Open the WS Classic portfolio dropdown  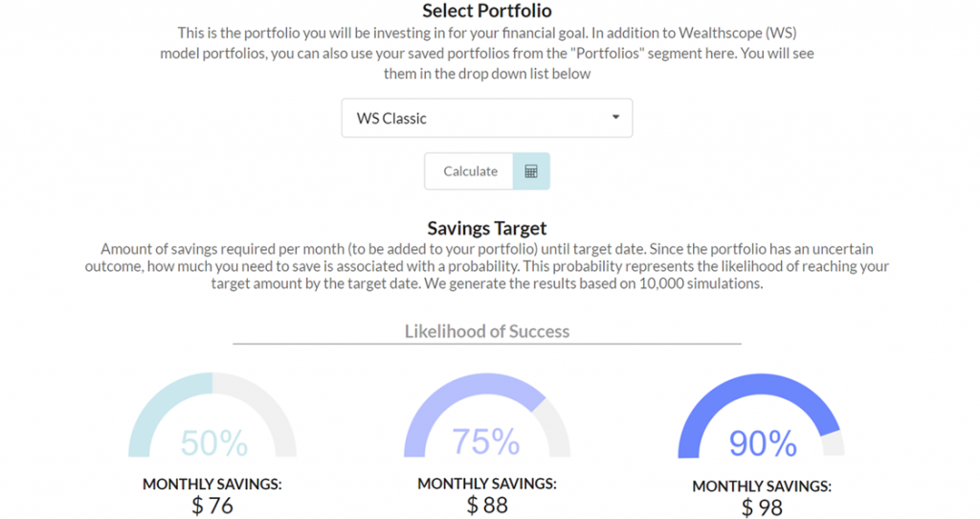(487, 118)
